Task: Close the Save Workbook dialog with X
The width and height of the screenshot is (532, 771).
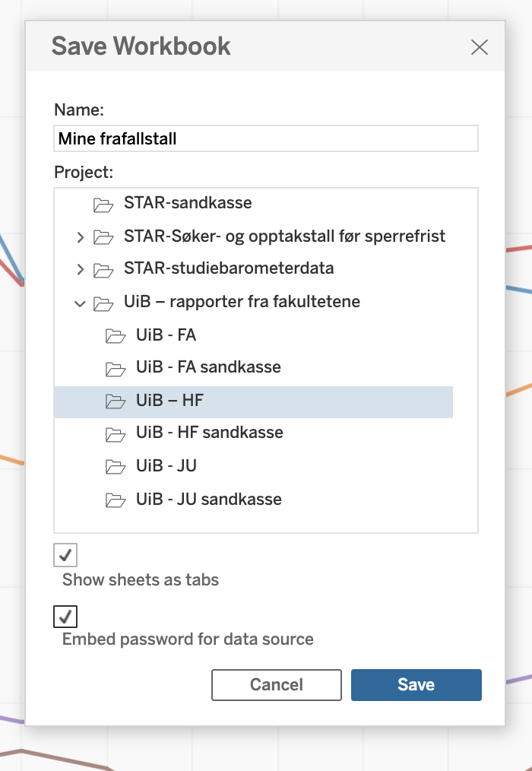Action: click(x=479, y=47)
